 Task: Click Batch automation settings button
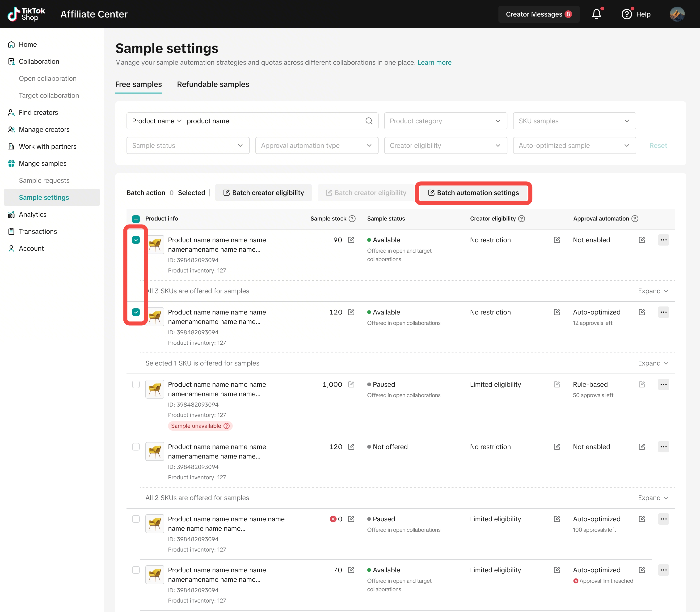click(x=473, y=193)
